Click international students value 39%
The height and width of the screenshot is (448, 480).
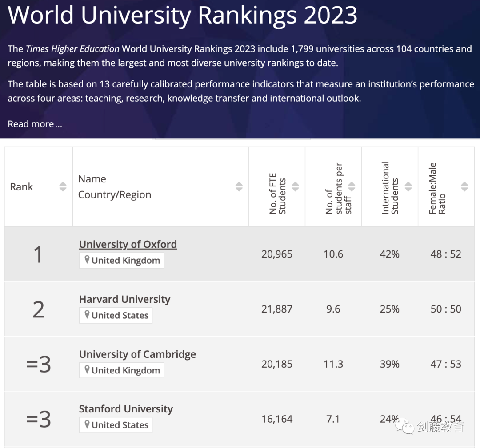[x=390, y=364]
